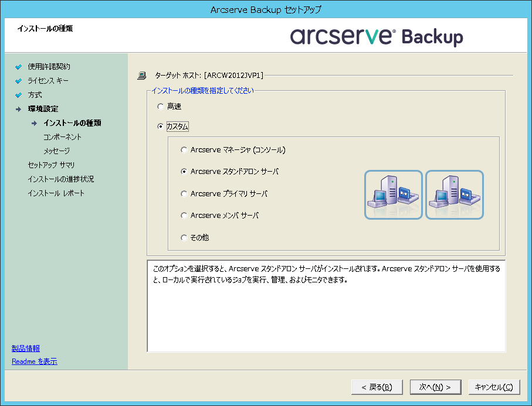This screenshot has width=532, height=406.
Task: Select メッセージ sub-step in sidebar
Action: click(x=57, y=151)
